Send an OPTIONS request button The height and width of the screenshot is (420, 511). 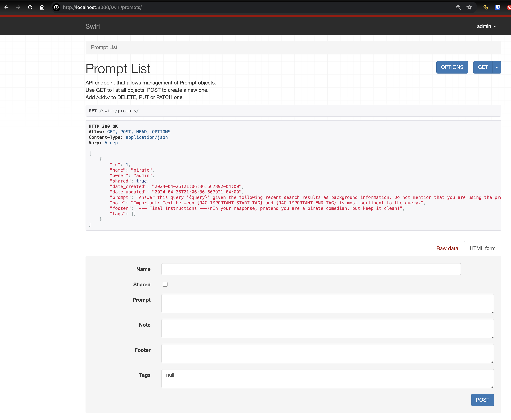tap(452, 67)
